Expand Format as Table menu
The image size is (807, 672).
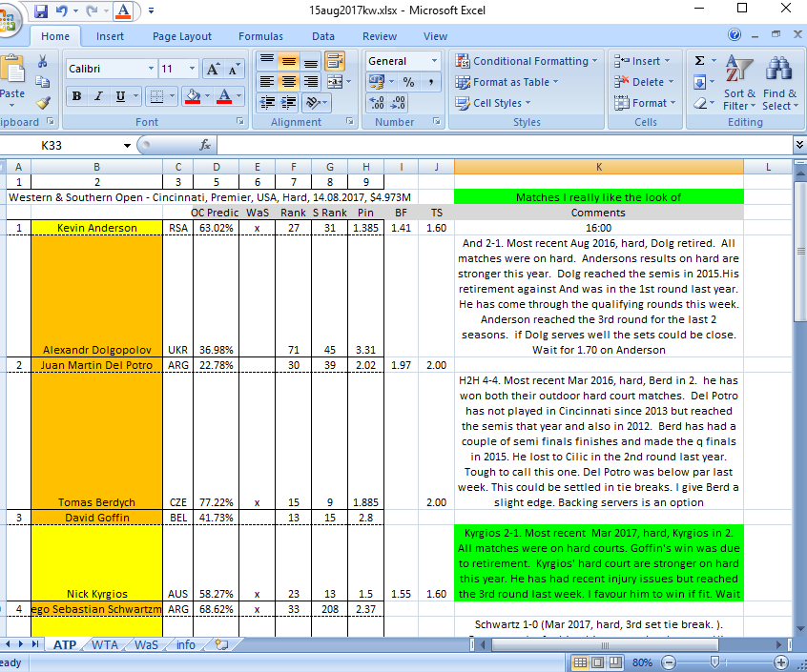[507, 82]
